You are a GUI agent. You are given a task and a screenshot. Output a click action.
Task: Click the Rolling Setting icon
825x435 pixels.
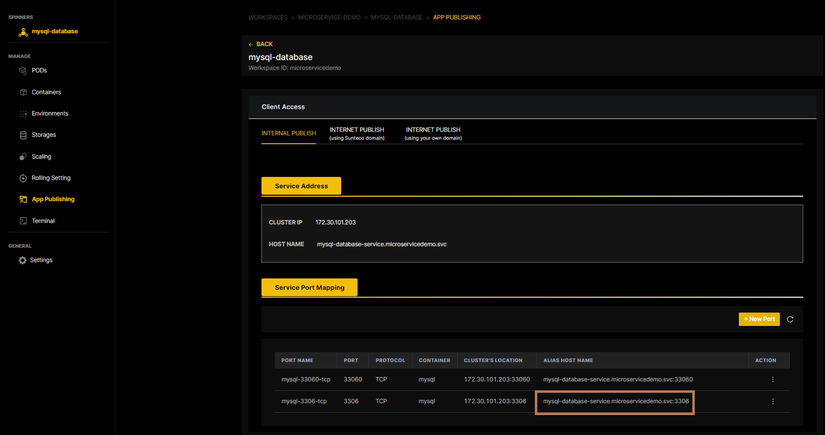click(23, 178)
